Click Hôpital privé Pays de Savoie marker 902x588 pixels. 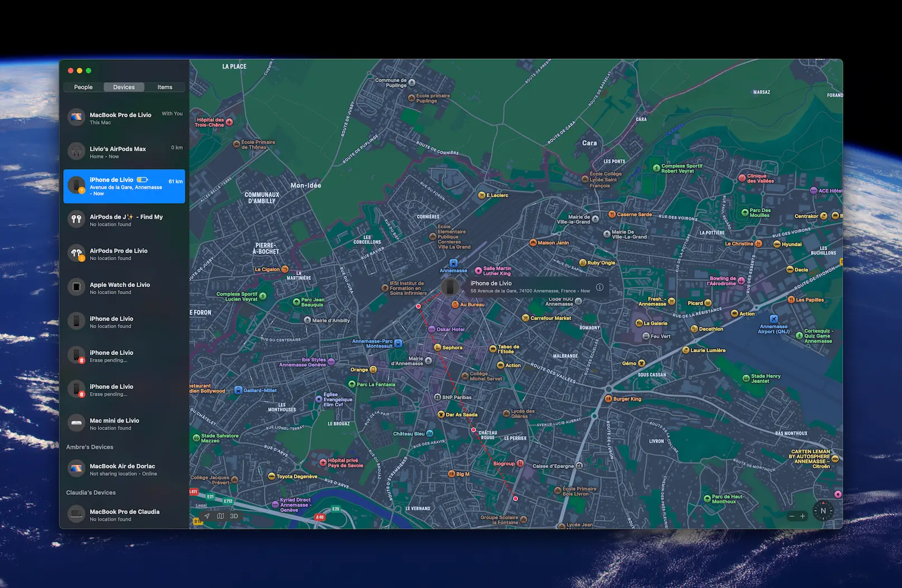(x=323, y=463)
